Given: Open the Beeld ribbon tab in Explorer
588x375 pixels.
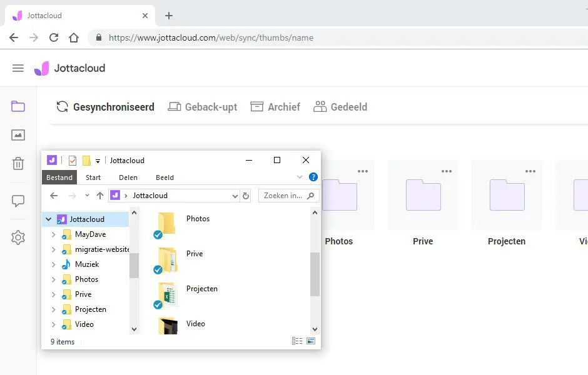Looking at the screenshot, I should (x=165, y=177).
